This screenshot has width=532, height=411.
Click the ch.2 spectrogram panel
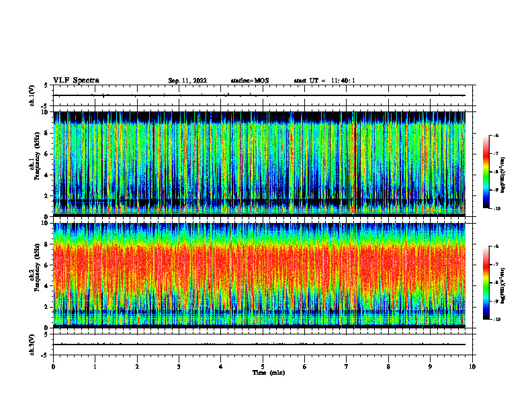259,275
